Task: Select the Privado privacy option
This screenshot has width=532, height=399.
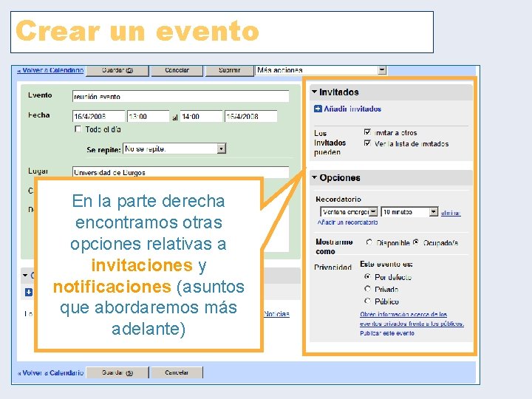Action: click(367, 289)
